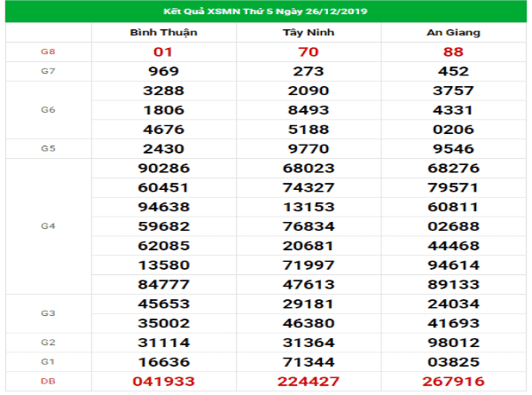
Task: Click the G5 prize row label
Action: [x=48, y=147]
